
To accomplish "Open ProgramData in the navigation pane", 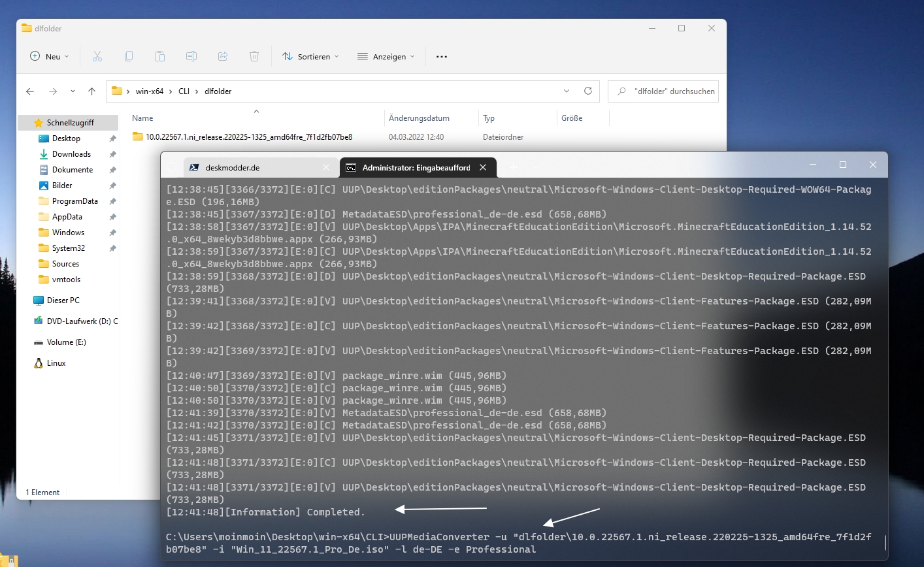I will pyautogui.click(x=74, y=201).
